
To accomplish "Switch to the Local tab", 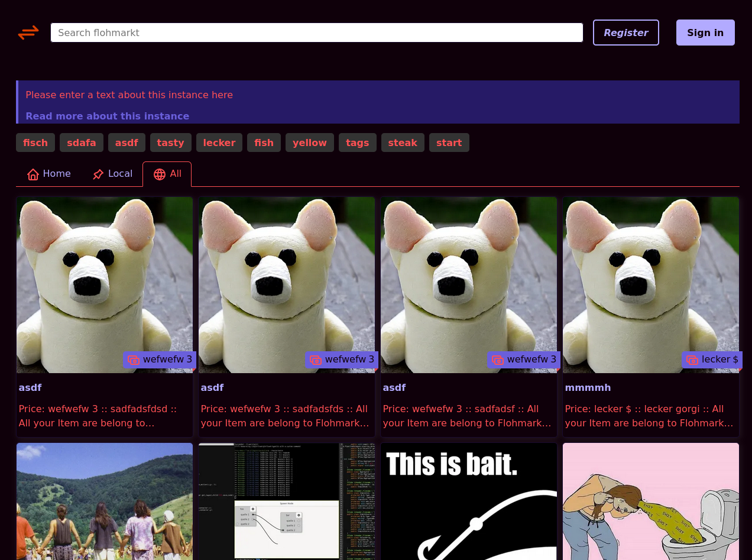I will click(x=112, y=174).
